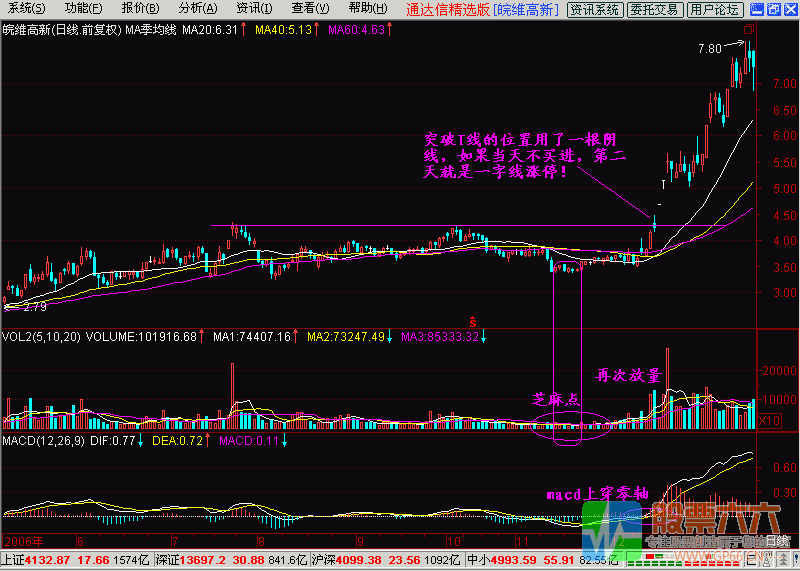Image resolution: width=800 pixels, height=571 pixels.
Task: Open the 功能(F) menu
Action: pos(84,9)
